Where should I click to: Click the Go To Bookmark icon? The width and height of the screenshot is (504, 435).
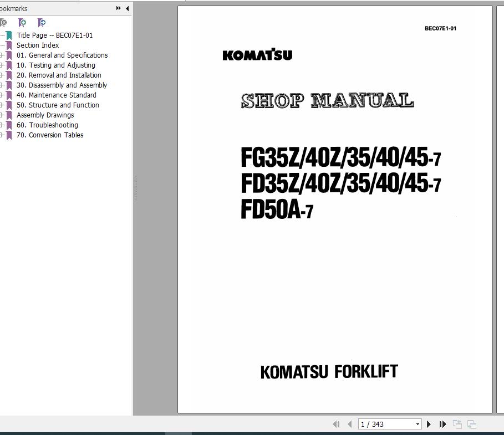[x=40, y=22]
